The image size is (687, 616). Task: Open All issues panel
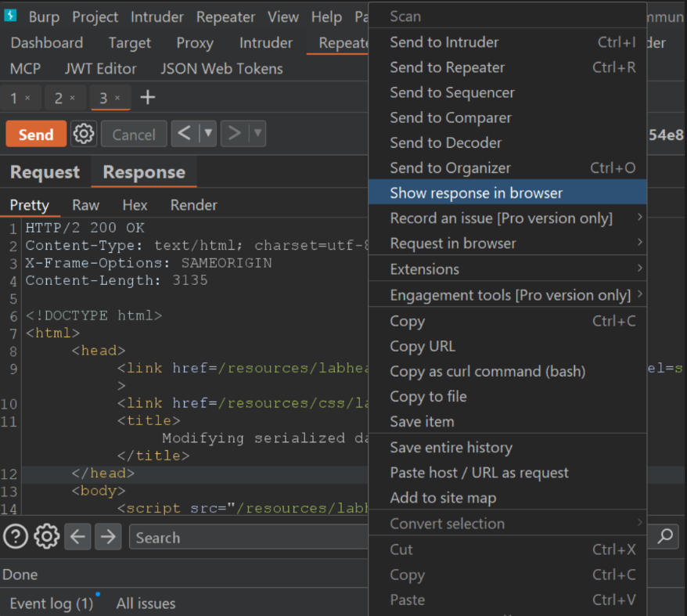146,603
